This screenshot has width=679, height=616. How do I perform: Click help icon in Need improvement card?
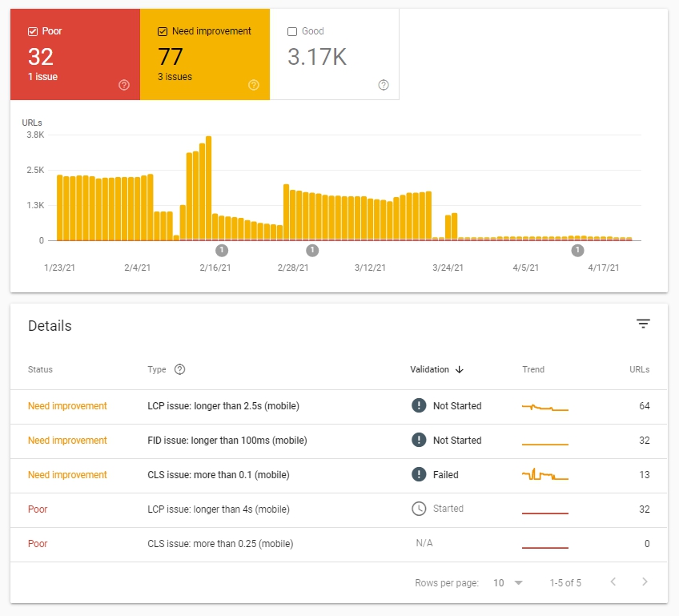tap(254, 85)
